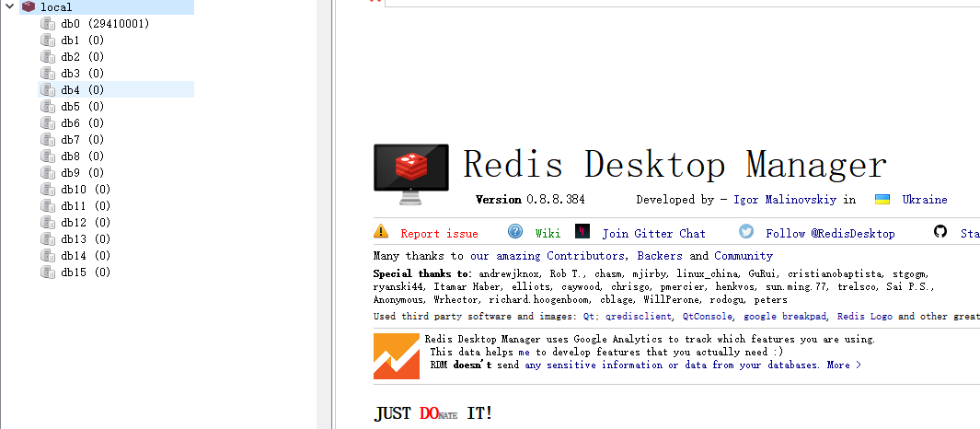Select db7 (0) in the tree
980x429 pixels.
83,139
